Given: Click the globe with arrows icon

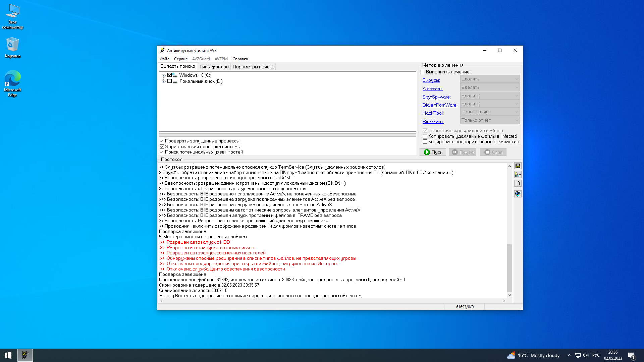Looking at the screenshot, I should pos(518,194).
